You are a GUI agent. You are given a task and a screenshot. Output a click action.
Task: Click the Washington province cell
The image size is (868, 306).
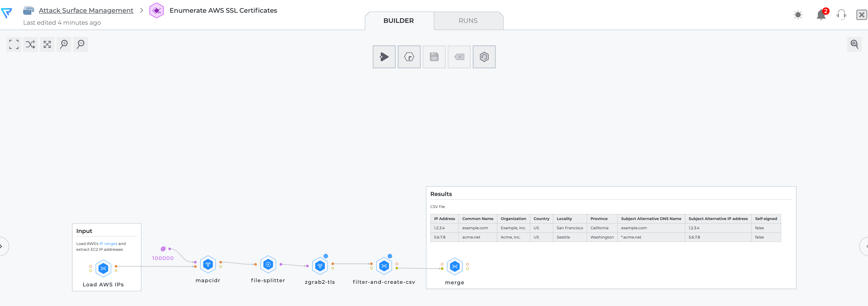click(x=602, y=237)
